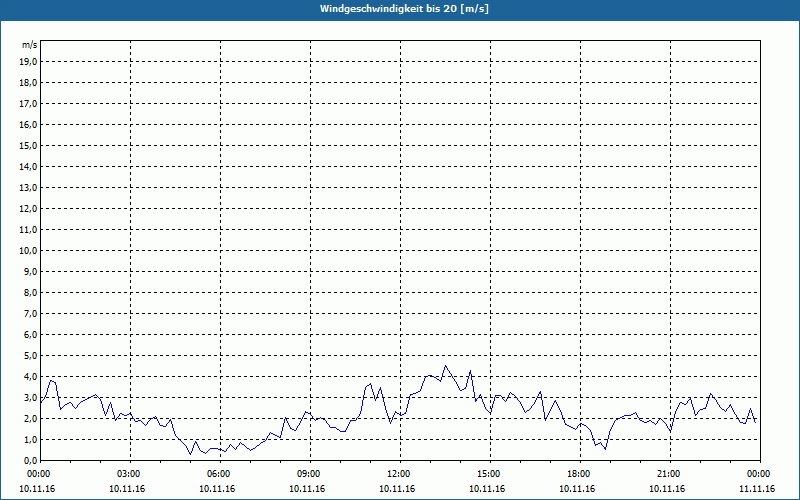This screenshot has height=500, width=800.
Task: Select the 12:00 time axis label
Action: point(399,474)
